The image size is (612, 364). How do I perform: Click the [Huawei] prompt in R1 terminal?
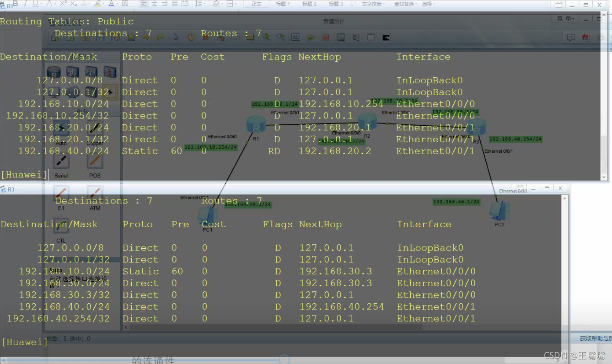point(24,174)
